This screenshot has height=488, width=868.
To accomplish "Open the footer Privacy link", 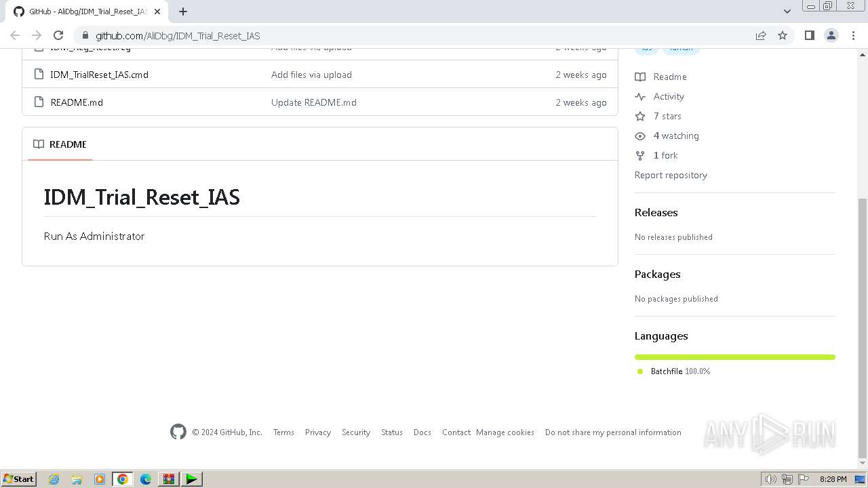I will pyautogui.click(x=318, y=432).
